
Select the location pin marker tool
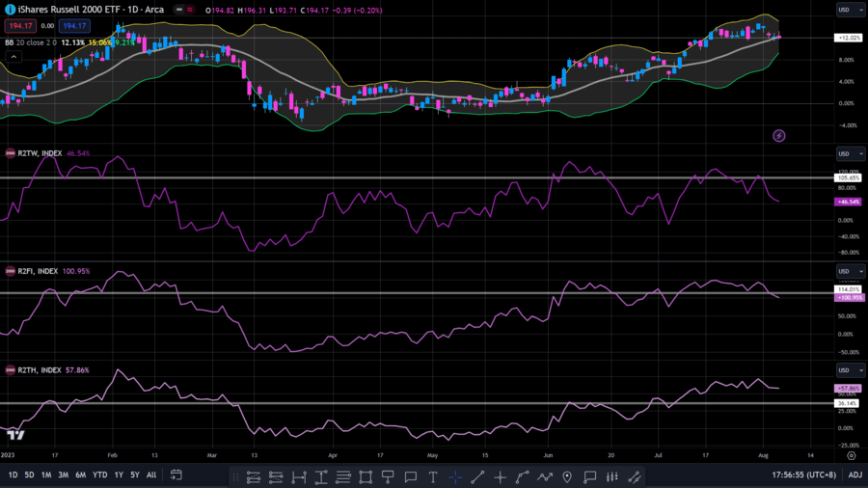click(567, 477)
